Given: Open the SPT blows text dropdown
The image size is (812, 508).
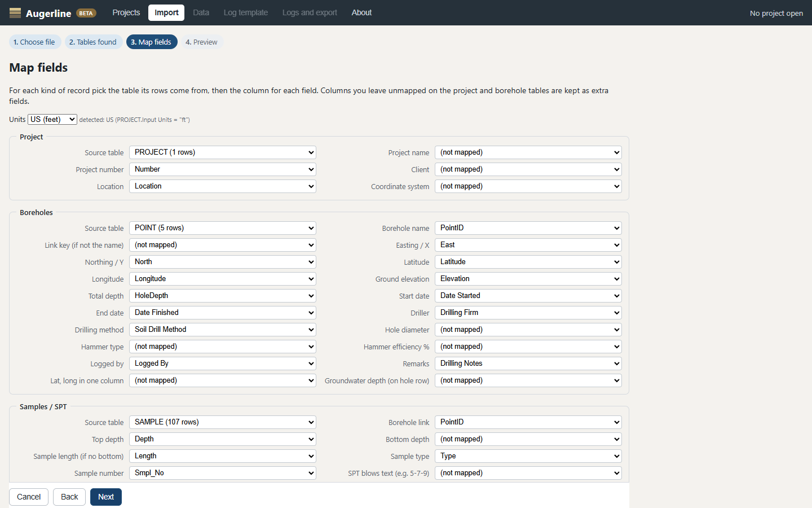Looking at the screenshot, I should pyautogui.click(x=528, y=473).
